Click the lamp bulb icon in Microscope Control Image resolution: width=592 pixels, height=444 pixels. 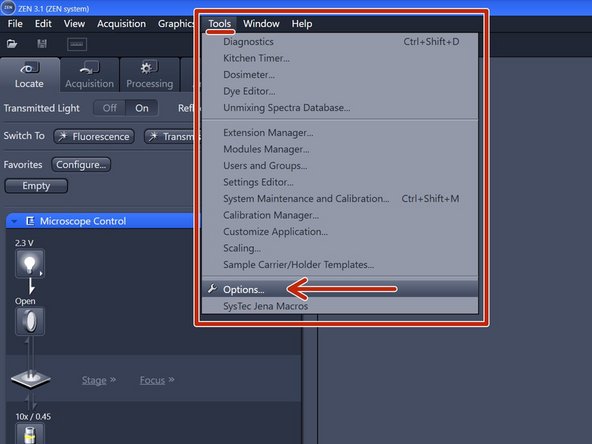point(30,264)
